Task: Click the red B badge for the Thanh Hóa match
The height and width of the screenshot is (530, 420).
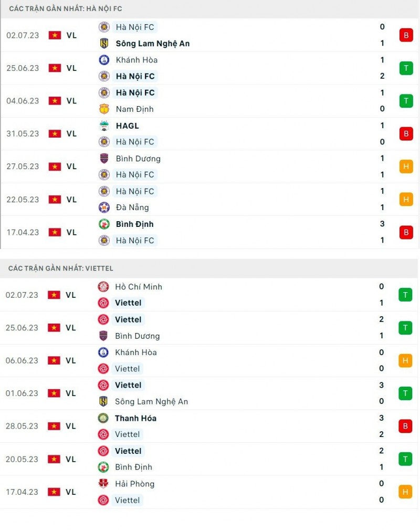Action: [x=405, y=426]
